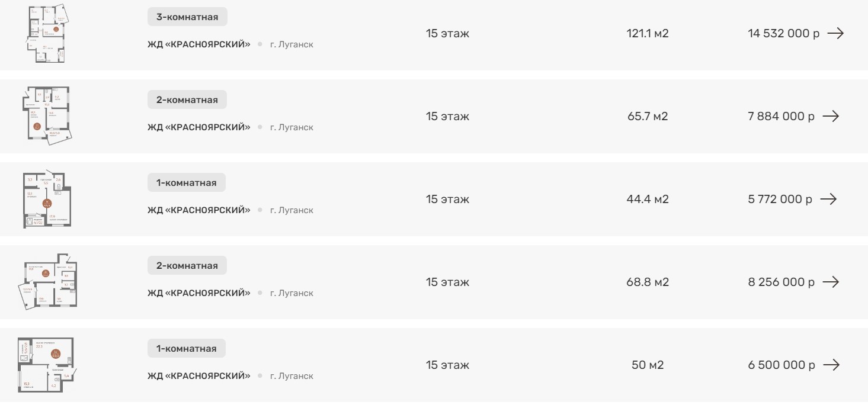The image size is (868, 405).
Task: Select 1-комнатная tag for 50 м2 listing
Action: pos(187,349)
